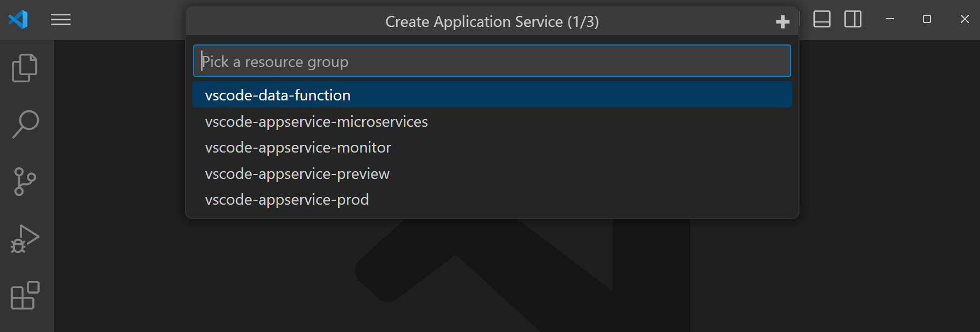Viewport: 980px width, 332px height.
Task: Click the plus icon to create resource group
Action: [782, 22]
